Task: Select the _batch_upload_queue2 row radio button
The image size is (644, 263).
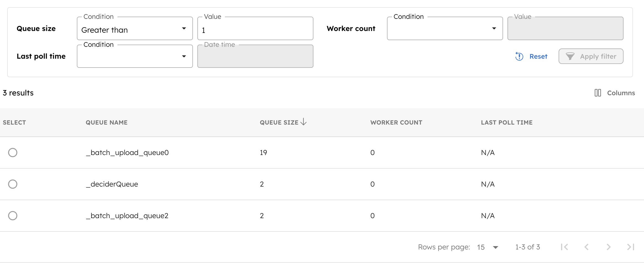Action: [x=13, y=215]
